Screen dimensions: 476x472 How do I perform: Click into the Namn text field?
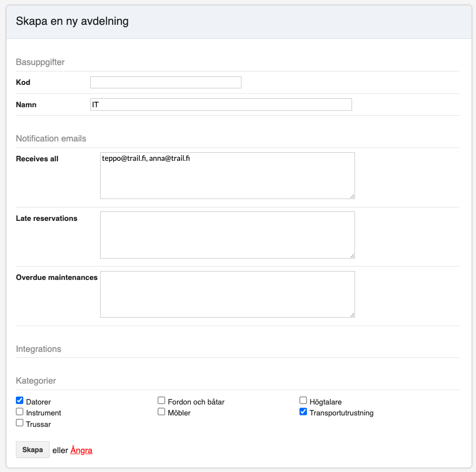click(x=221, y=105)
